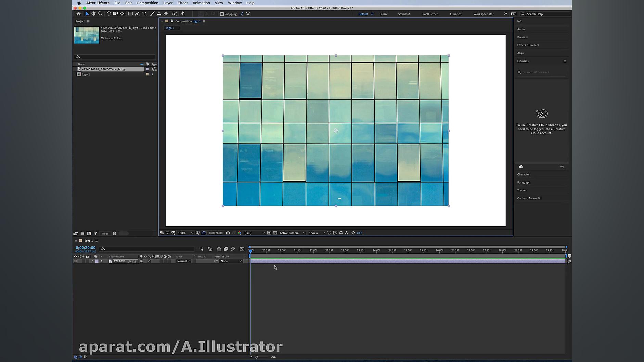The height and width of the screenshot is (362, 644).
Task: Open the Layer menu
Action: coord(168,3)
